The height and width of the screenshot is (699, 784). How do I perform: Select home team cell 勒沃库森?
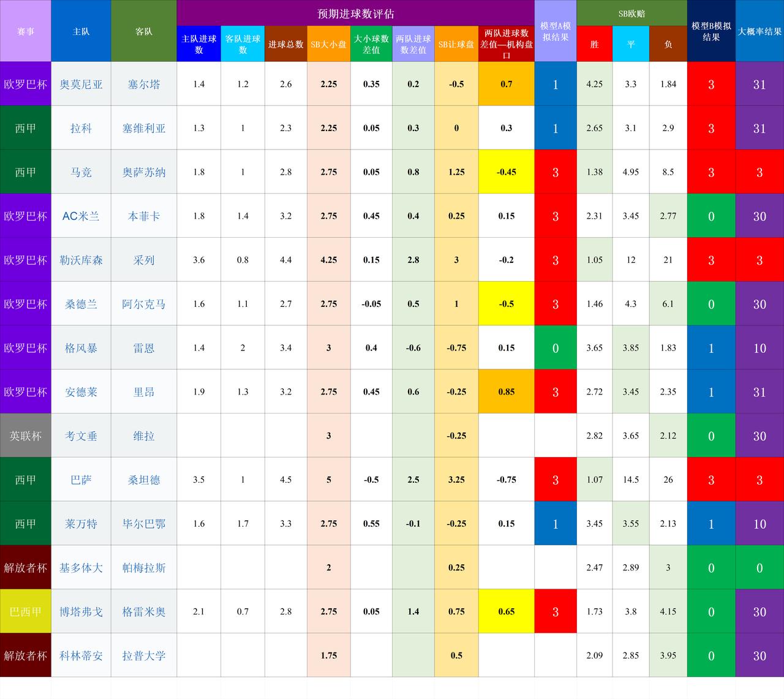(x=81, y=260)
